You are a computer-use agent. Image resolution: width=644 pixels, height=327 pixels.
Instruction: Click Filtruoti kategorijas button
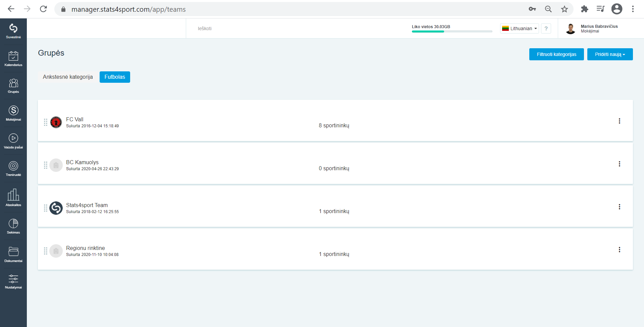pyautogui.click(x=556, y=54)
